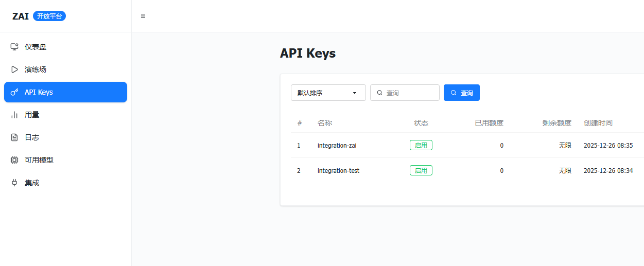Click the 开放平台 badge
The height and width of the screenshot is (266, 644).
click(x=49, y=16)
